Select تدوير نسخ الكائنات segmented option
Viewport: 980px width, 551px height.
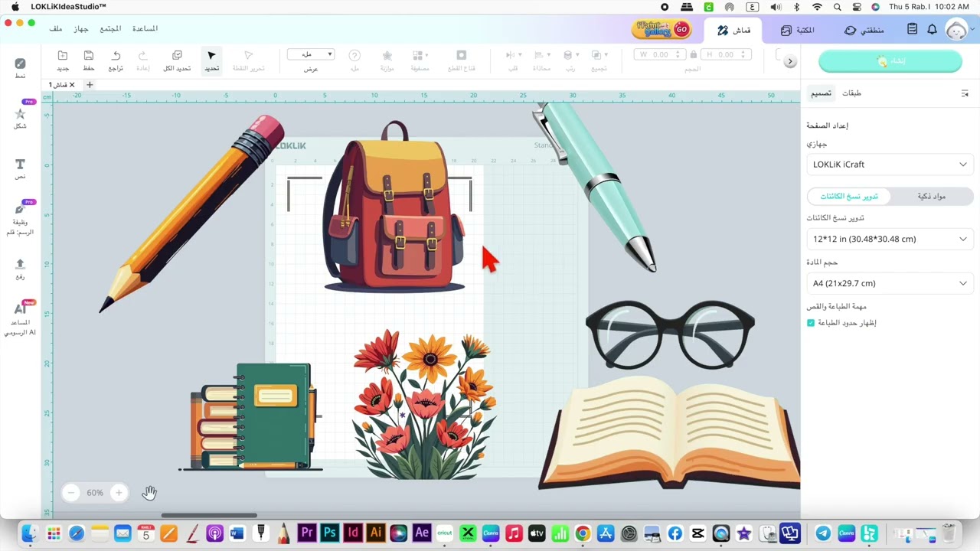pos(849,196)
